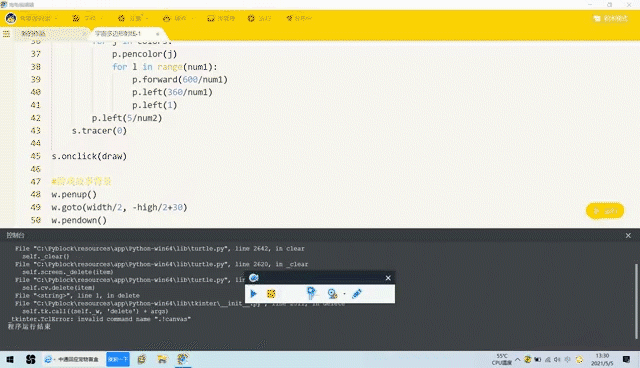The image size is (640, 368).
Task: Open the tab list grid icon
Action: tap(6, 34)
